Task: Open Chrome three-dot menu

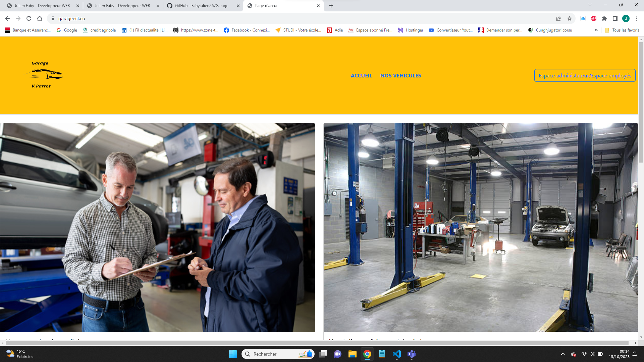Action: click(x=637, y=18)
